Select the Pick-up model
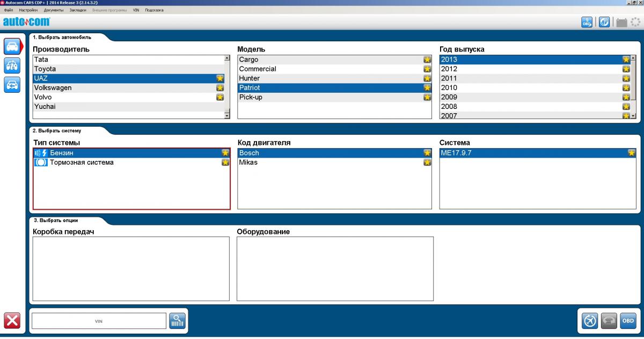 [x=334, y=97]
